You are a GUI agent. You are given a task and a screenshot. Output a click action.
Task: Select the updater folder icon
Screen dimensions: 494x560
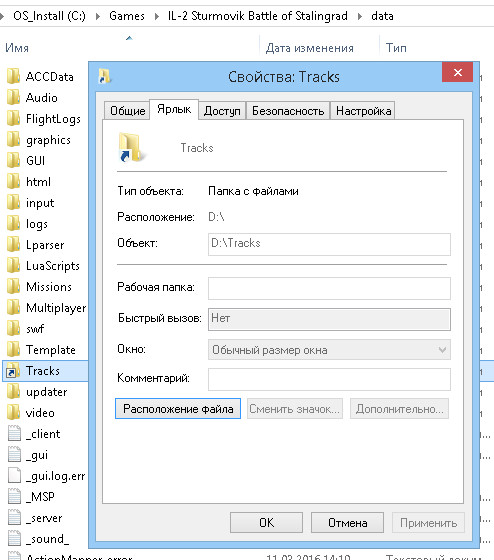tap(14, 392)
